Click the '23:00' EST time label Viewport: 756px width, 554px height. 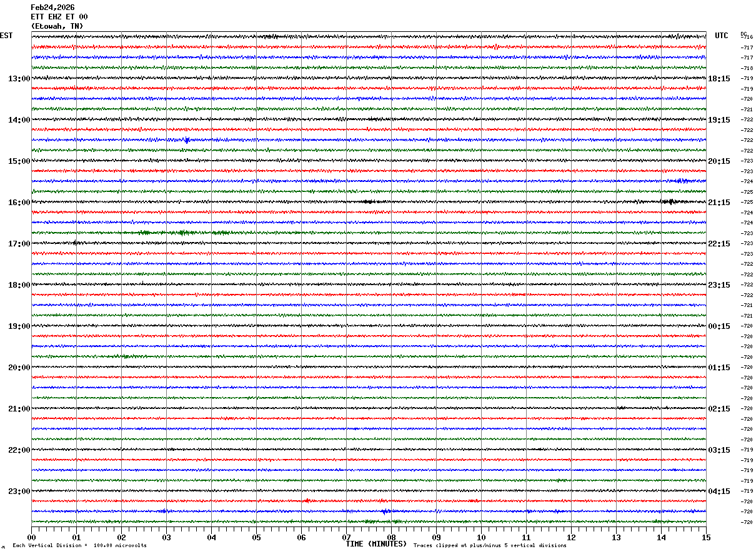click(x=19, y=491)
